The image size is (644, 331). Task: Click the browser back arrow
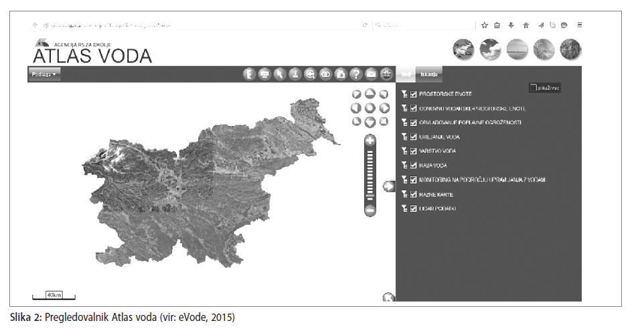point(35,25)
